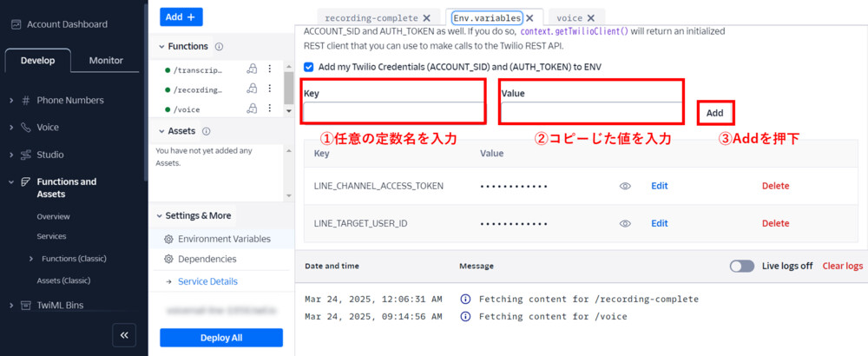Toggle the Live logs switch
868x356 pixels.
click(742, 267)
